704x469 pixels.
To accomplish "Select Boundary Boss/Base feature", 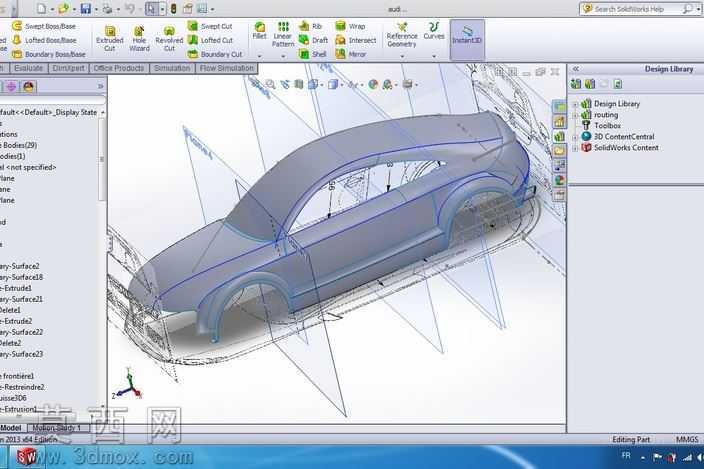I will tap(48, 54).
